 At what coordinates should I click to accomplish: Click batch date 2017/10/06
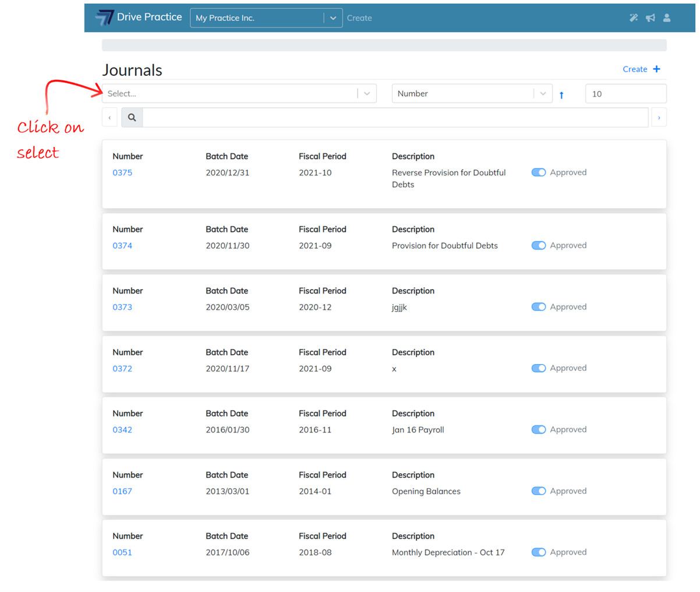[228, 552]
